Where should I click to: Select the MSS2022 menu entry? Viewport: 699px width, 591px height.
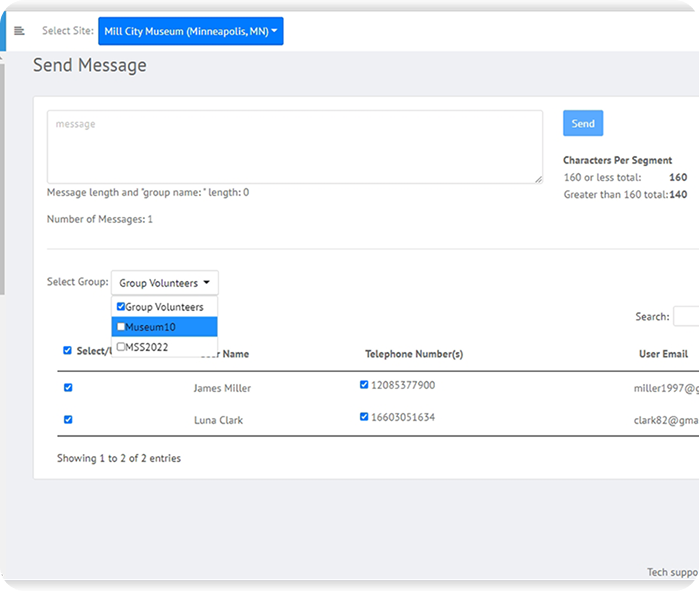tap(151, 347)
